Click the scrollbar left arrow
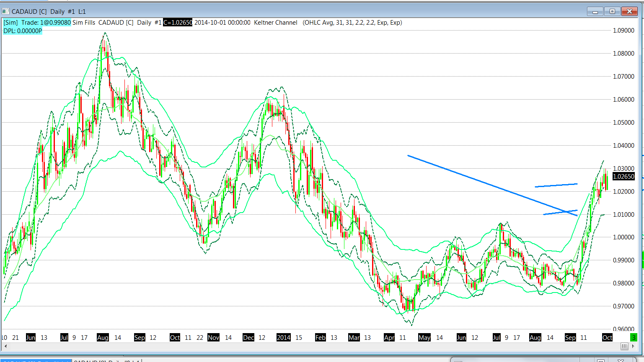Image resolution: width=644 pixels, height=362 pixels. point(5,346)
